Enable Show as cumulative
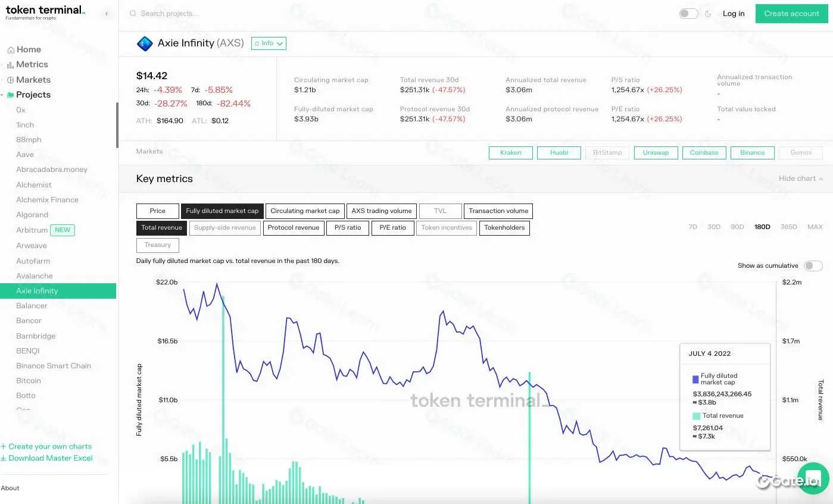The image size is (833, 504). 813,265
